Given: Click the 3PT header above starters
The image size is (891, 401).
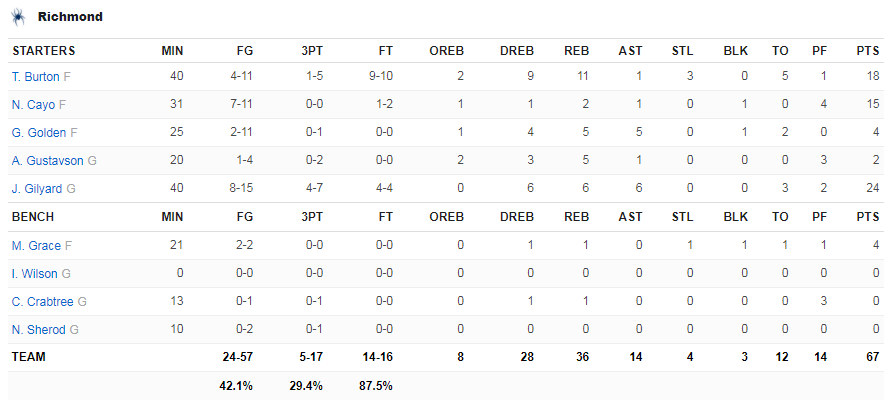Looking at the screenshot, I should (312, 51).
